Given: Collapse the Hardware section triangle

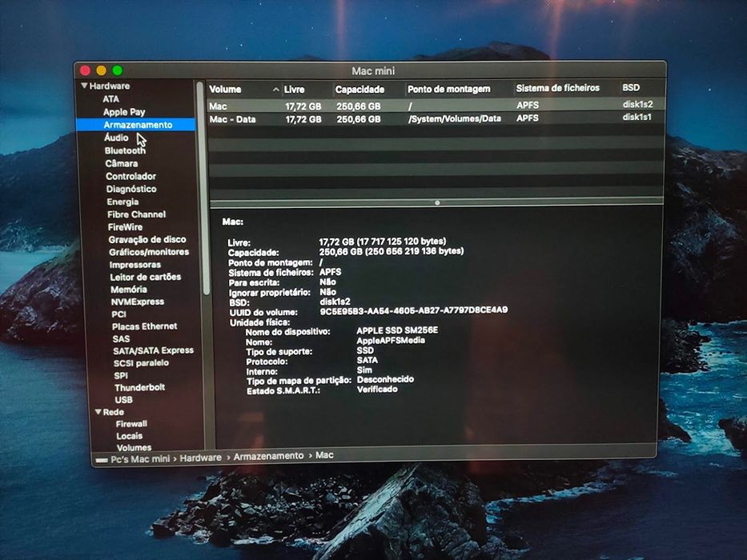Looking at the screenshot, I should coord(84,86).
